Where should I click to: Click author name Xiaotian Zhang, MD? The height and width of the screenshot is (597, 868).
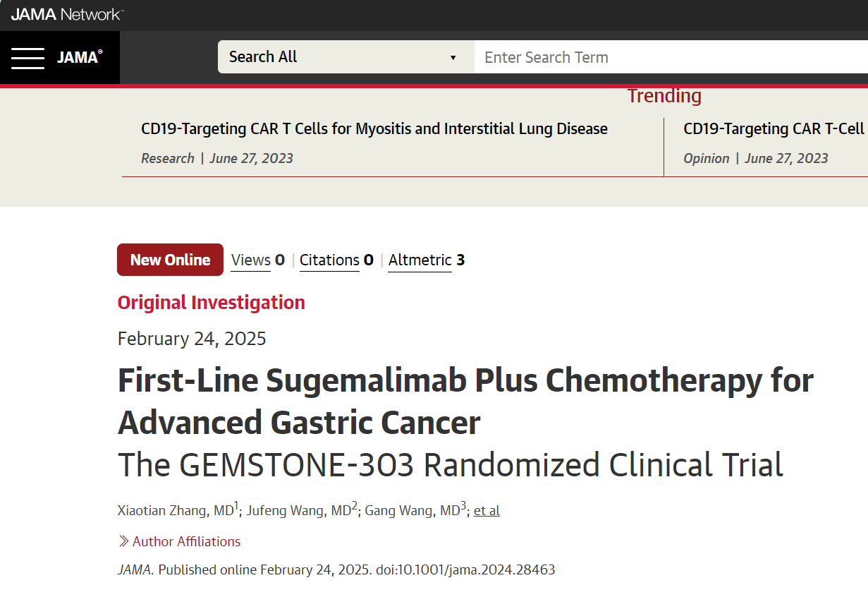[x=176, y=510]
